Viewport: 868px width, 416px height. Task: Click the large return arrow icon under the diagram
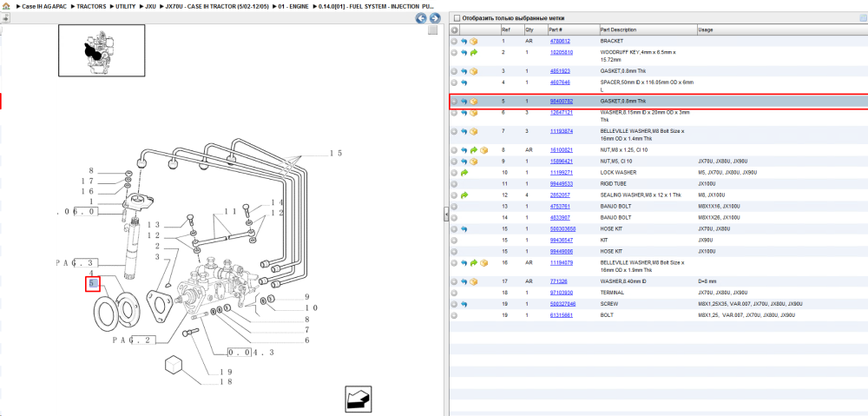click(358, 399)
